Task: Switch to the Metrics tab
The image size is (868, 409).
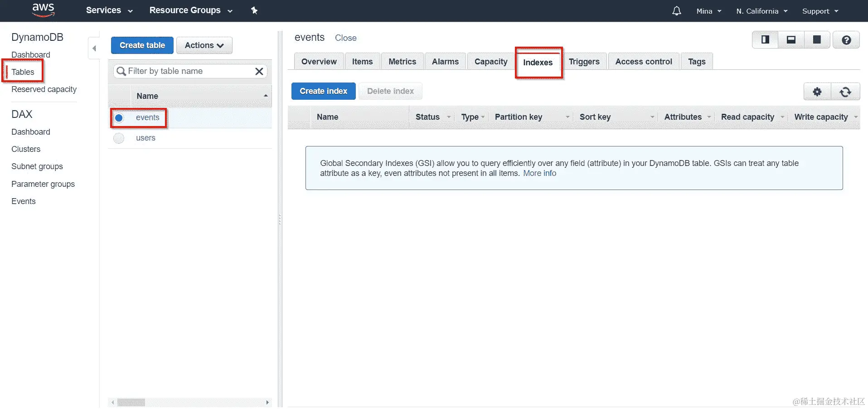Action: 402,62
